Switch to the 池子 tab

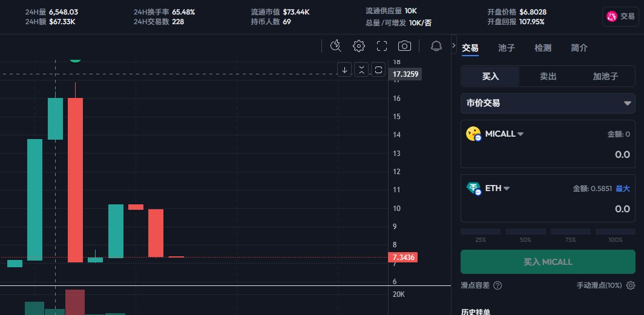tap(507, 48)
